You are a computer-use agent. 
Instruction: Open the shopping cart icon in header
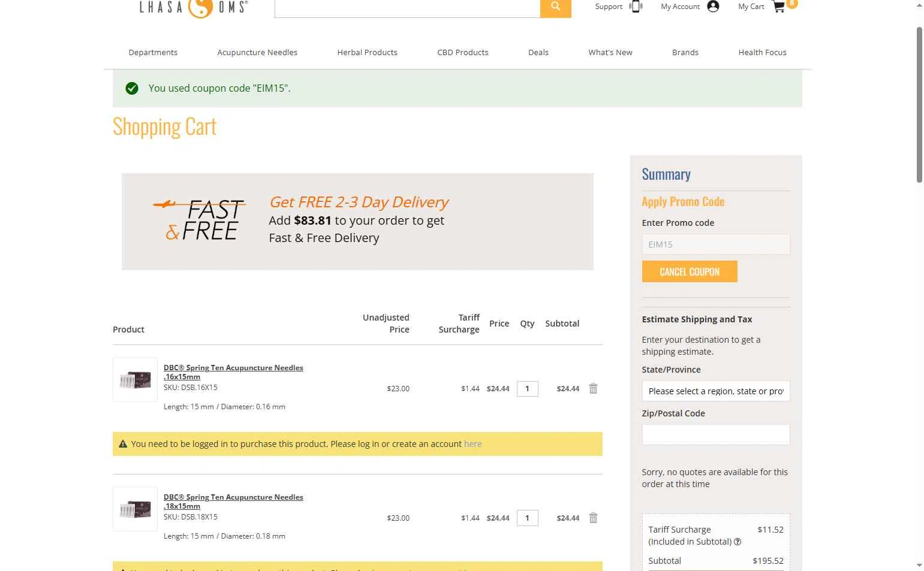779,7
